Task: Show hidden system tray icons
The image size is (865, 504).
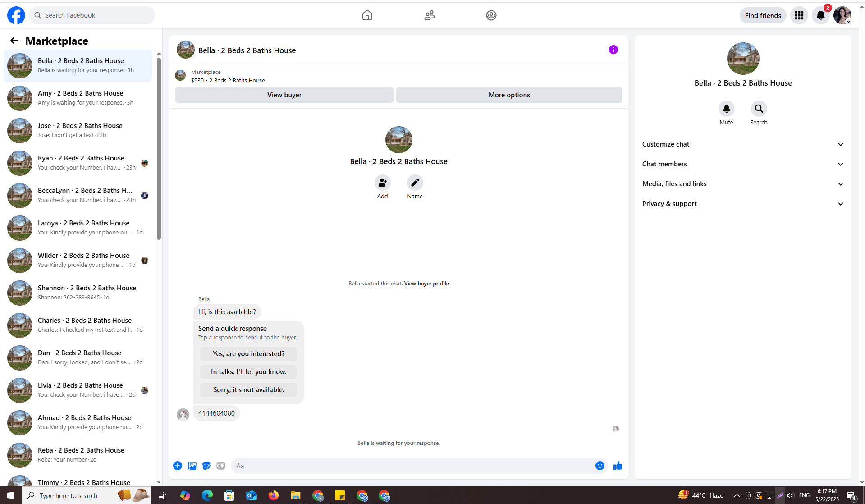Action: (x=737, y=495)
